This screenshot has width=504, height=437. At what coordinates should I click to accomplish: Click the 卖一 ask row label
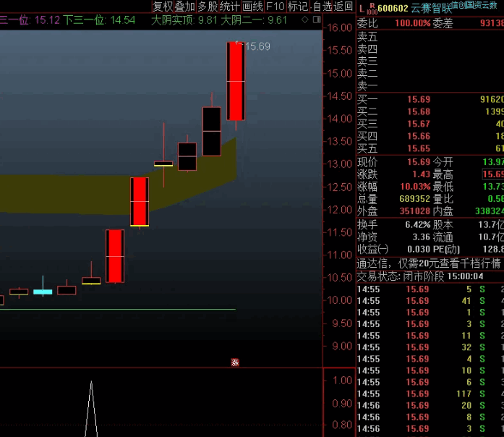coord(367,86)
